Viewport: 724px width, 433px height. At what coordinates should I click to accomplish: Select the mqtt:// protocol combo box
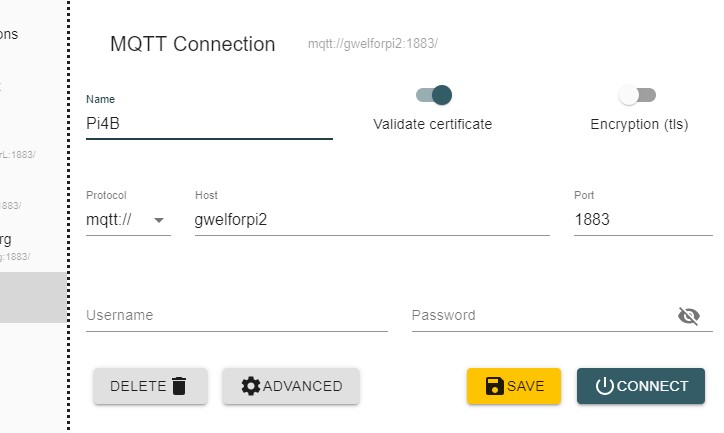pyautogui.click(x=128, y=220)
